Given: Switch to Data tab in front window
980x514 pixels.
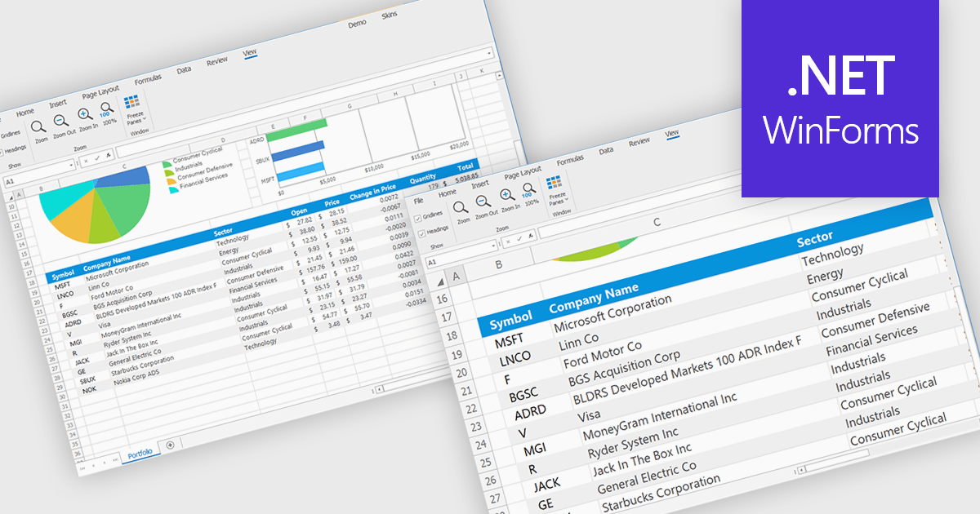Looking at the screenshot, I should coord(607,150).
